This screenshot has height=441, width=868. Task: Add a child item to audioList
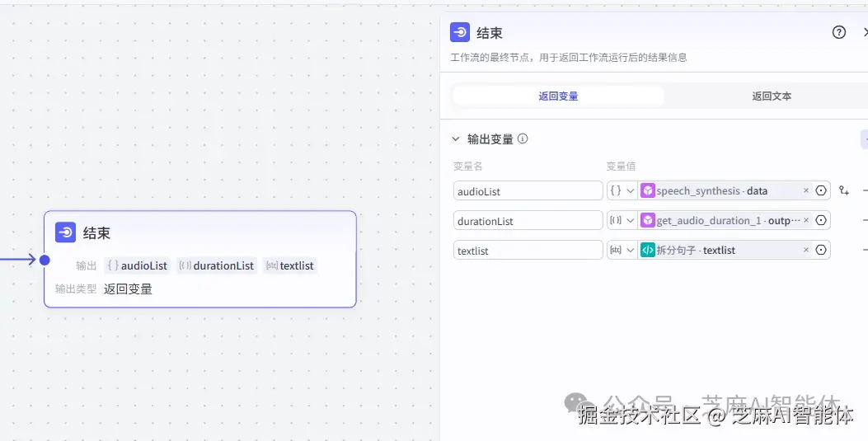(x=843, y=190)
